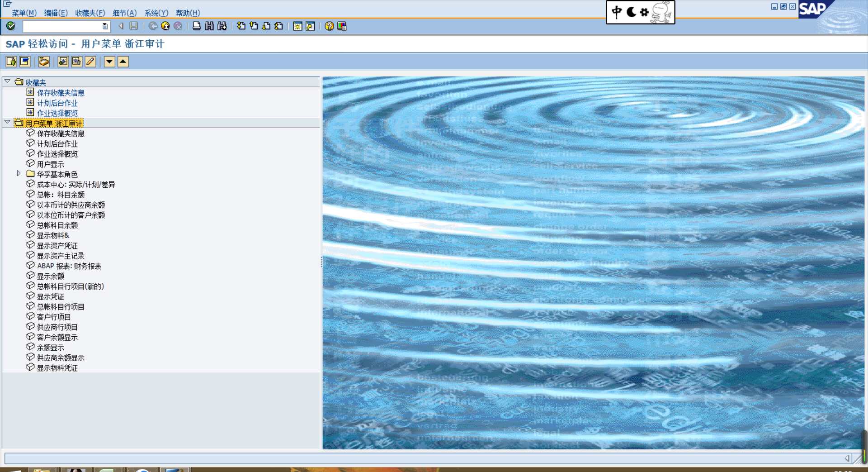The image size is (868, 472).
Task: Open the 系统(Y) menu
Action: [x=156, y=13]
